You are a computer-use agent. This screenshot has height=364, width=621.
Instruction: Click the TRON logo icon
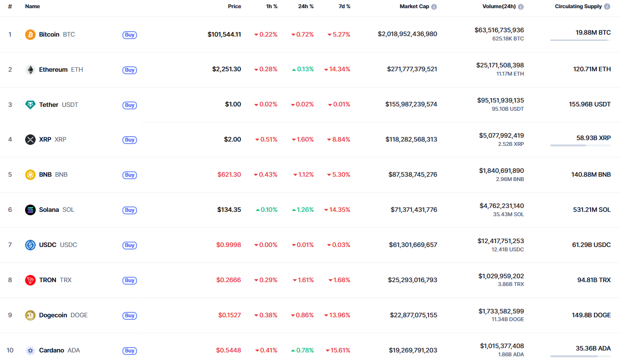pos(30,280)
